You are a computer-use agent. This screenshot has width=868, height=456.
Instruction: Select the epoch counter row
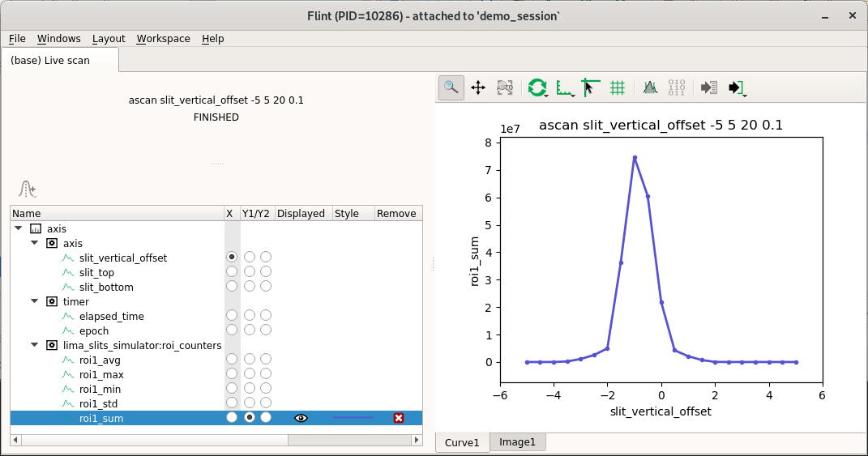pos(216,330)
